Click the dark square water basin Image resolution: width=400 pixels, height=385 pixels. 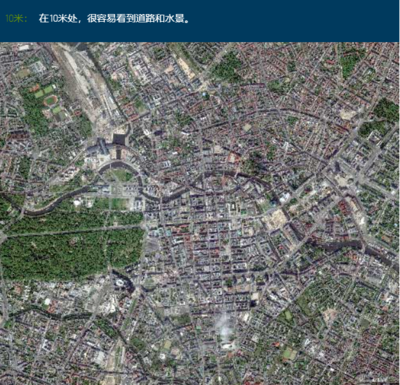point(119,139)
